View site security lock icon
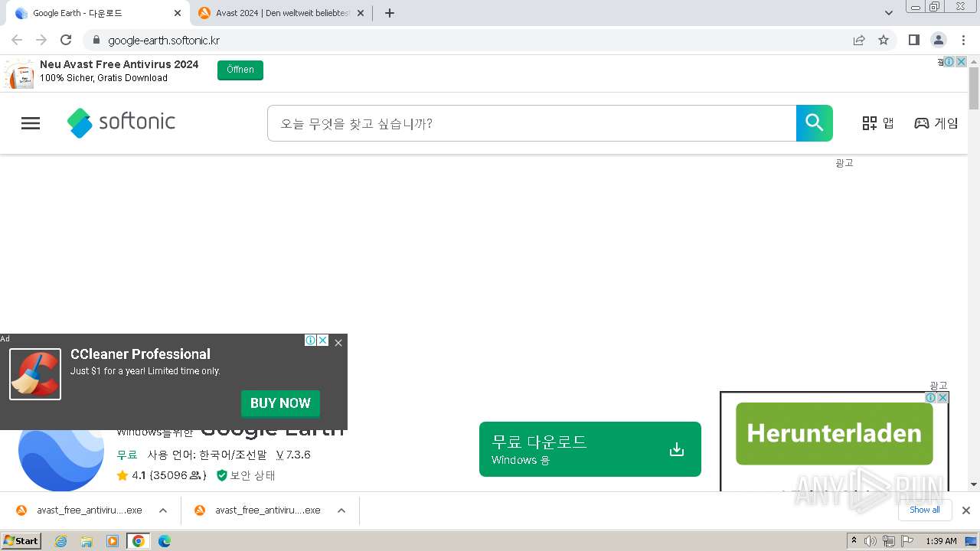This screenshot has width=980, height=551. [96, 40]
